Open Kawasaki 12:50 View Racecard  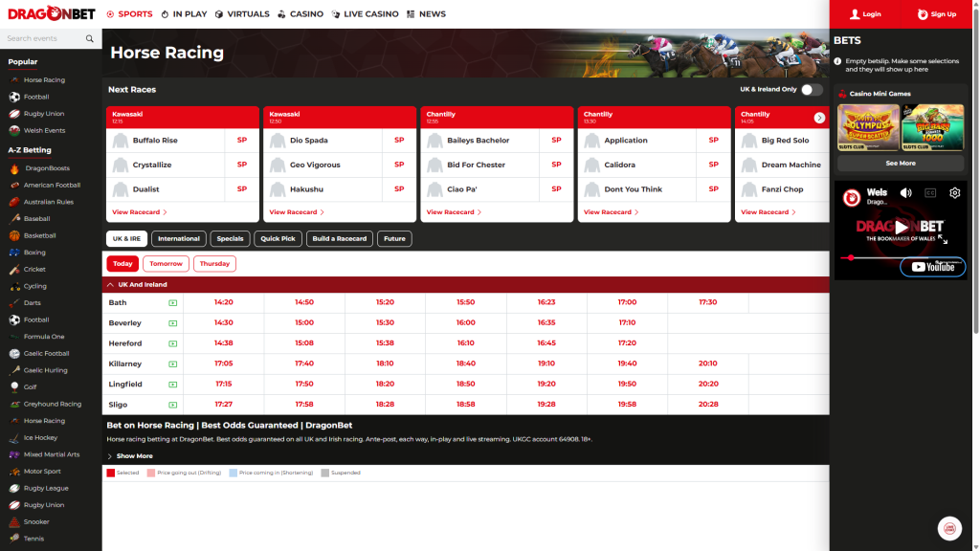297,212
